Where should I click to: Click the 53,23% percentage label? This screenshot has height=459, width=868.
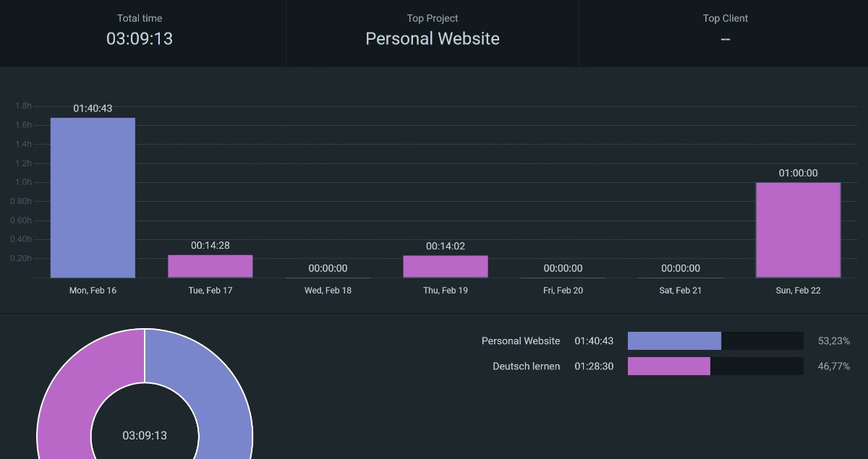coord(833,341)
